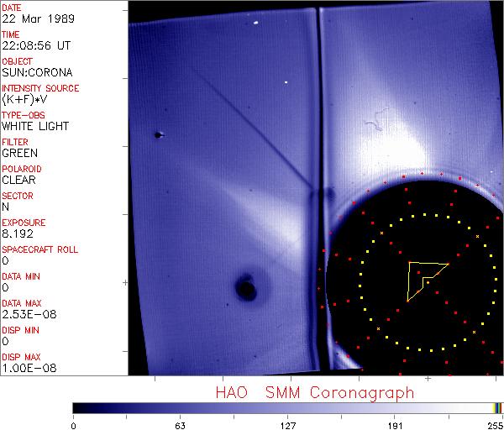The width and height of the screenshot is (504, 430).
Task: Click the plus marker below the occulting disk
Action: 428,379
